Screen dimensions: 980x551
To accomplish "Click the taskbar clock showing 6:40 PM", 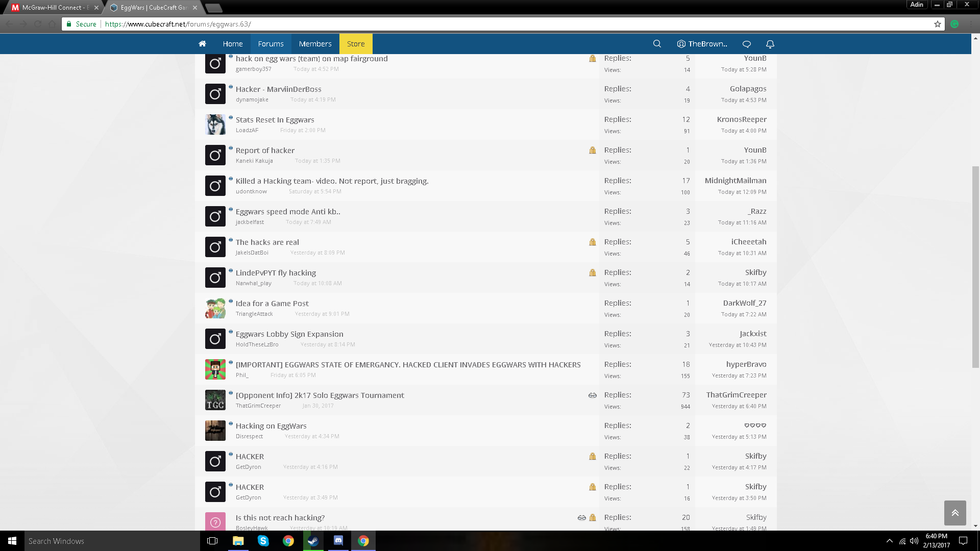I will pyautogui.click(x=936, y=541).
